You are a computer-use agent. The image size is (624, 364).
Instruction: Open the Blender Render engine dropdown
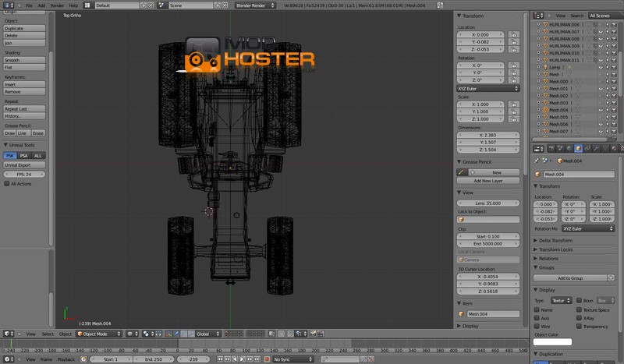(255, 5)
